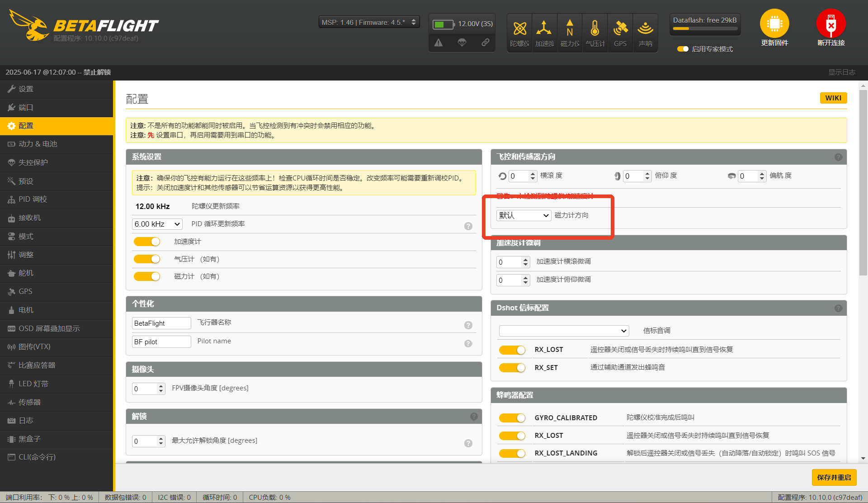Click the magnetometer sensor icon
The width and height of the screenshot is (868, 503).
coord(570,28)
